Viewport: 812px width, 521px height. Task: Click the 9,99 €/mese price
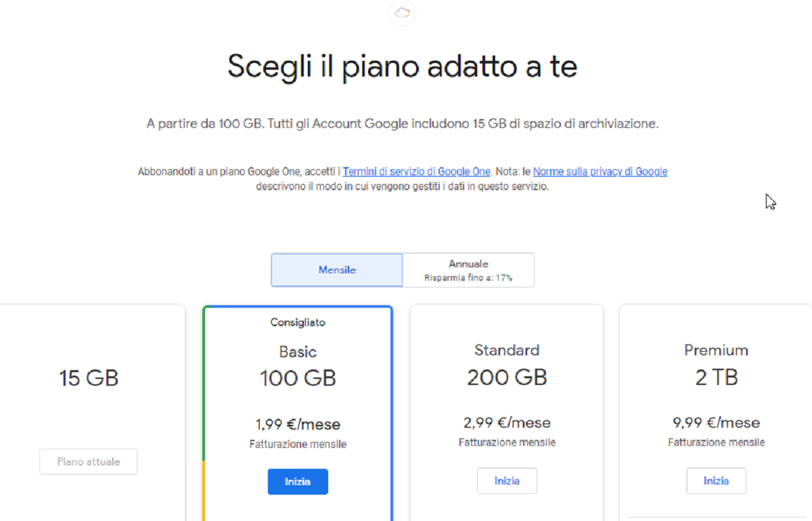click(x=716, y=423)
